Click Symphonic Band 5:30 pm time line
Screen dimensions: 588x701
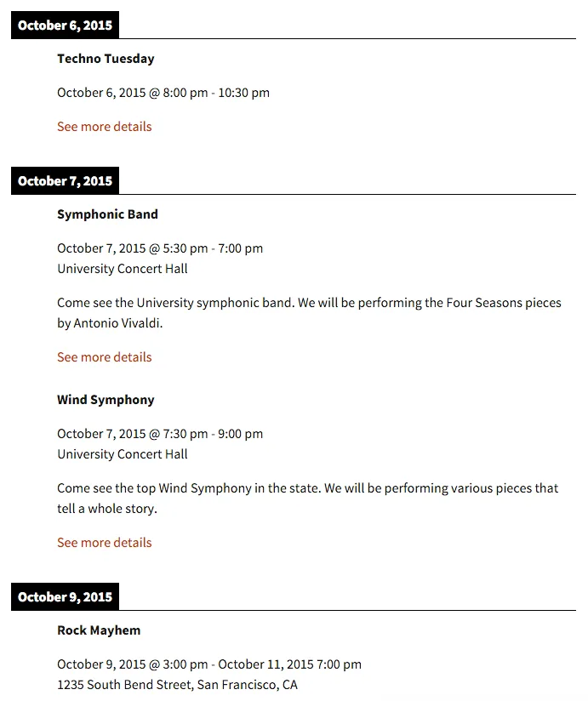coord(160,248)
